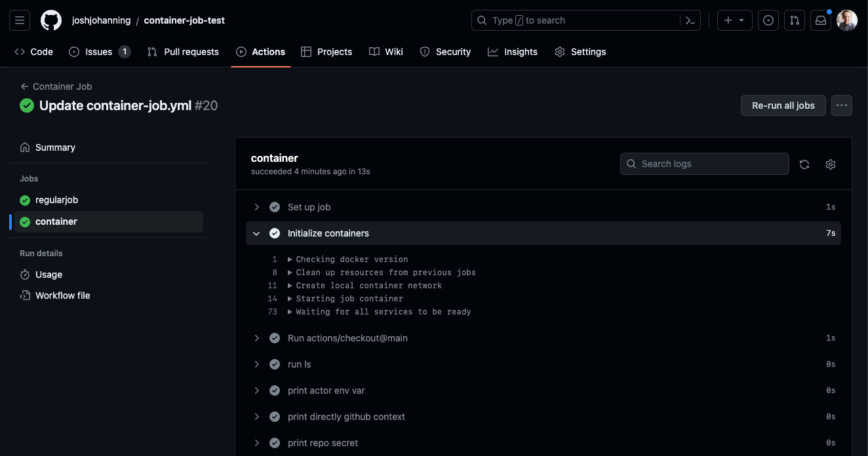
Task: Expand the Set up job step
Action: coord(257,207)
